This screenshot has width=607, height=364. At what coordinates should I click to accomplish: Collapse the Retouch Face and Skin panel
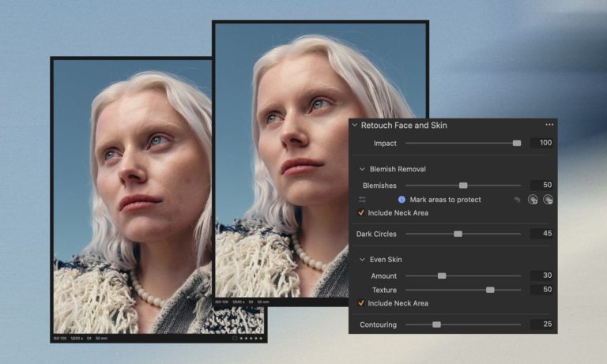coord(355,125)
